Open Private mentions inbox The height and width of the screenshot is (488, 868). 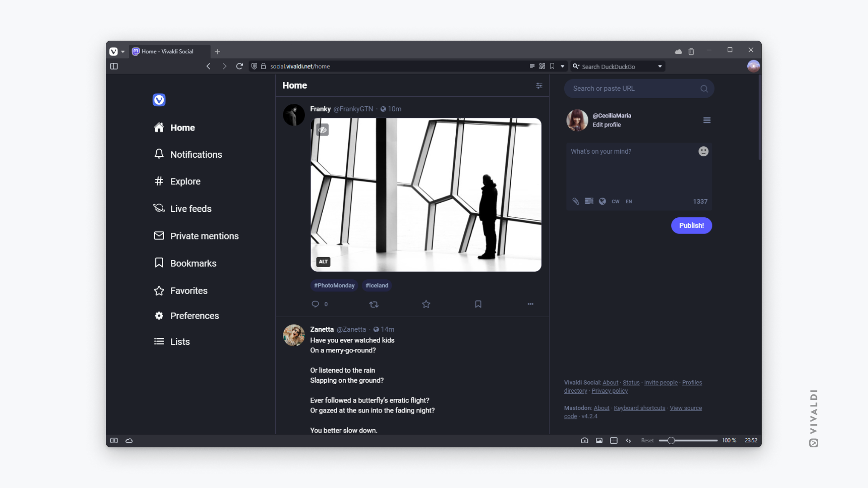coord(204,236)
